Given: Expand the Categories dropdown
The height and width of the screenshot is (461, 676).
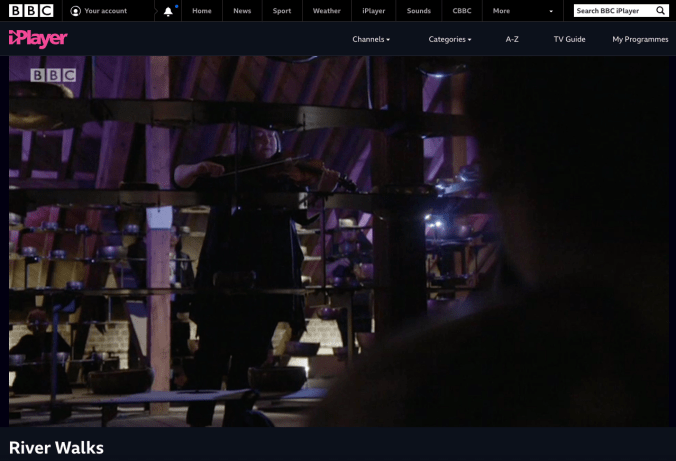Looking at the screenshot, I should tap(449, 39).
